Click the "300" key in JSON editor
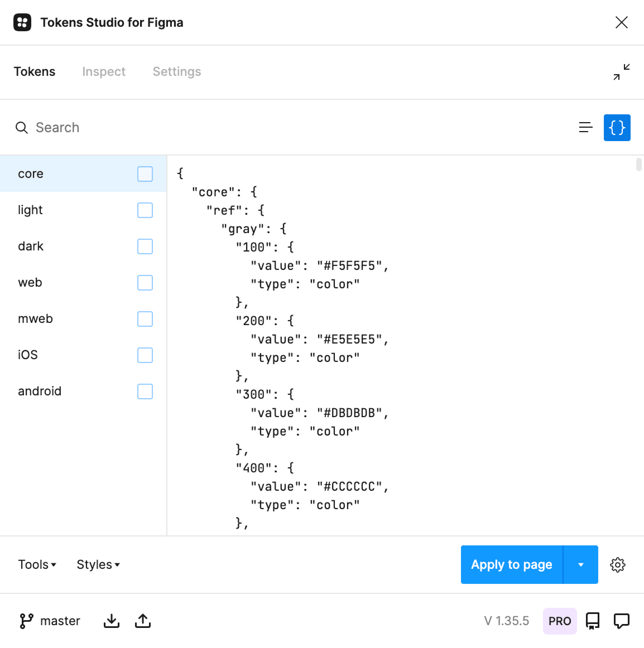The height and width of the screenshot is (648, 644). [253, 395]
